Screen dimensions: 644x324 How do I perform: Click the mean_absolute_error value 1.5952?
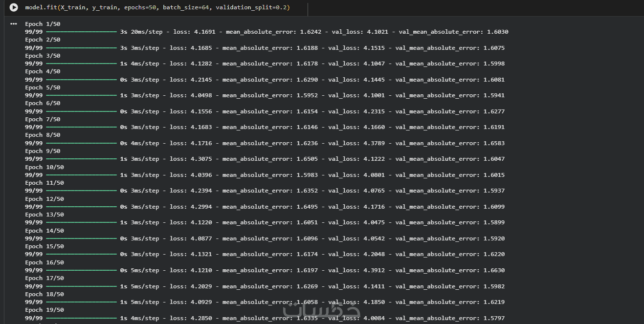(x=307, y=95)
